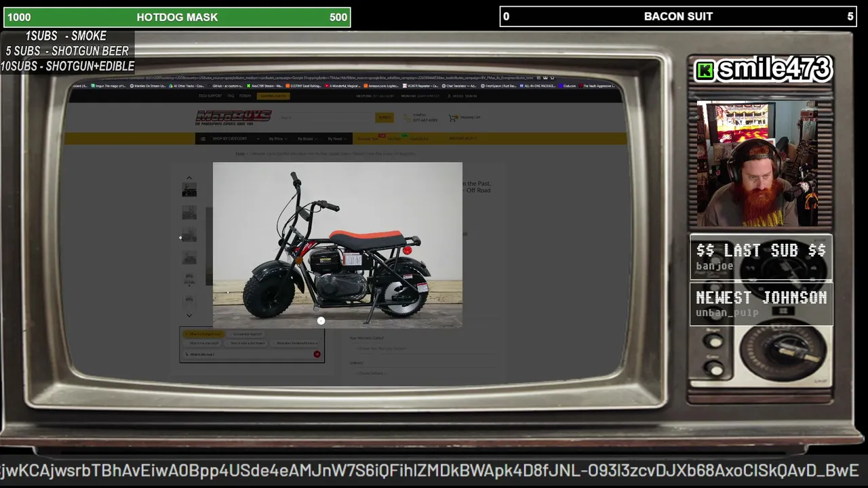The width and height of the screenshot is (868, 488).
Task: Open the Choose Delivery dropdown
Action: [x=425, y=373]
